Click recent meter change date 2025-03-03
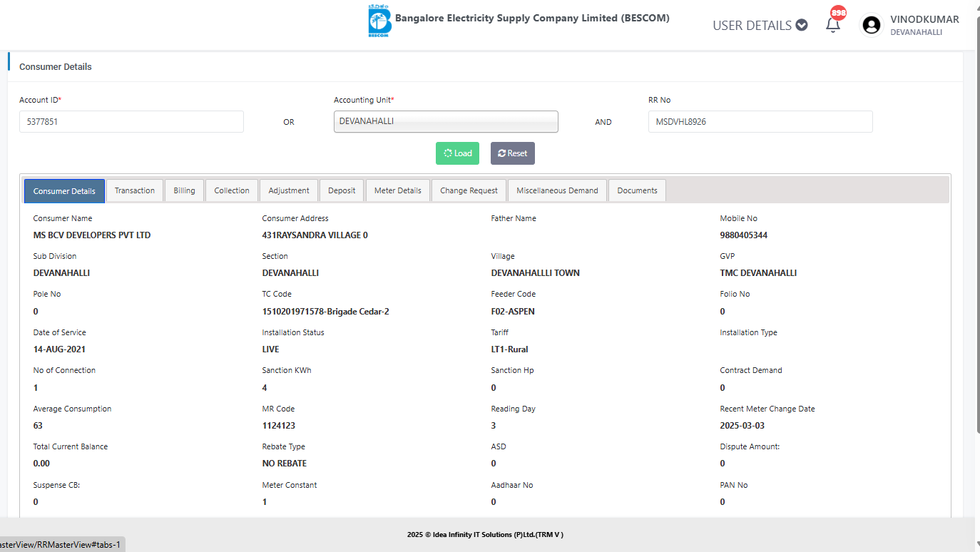The width and height of the screenshot is (980, 552). 742,426
